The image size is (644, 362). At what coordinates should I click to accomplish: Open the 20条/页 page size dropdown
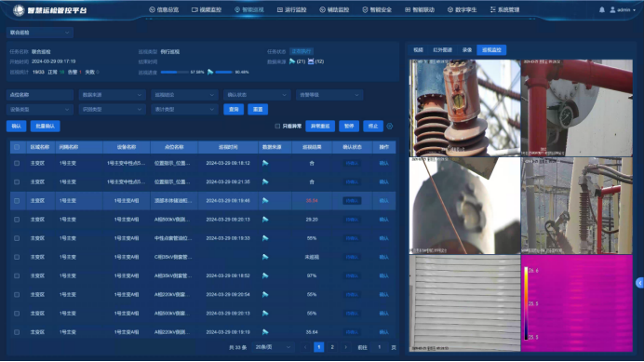tap(273, 347)
